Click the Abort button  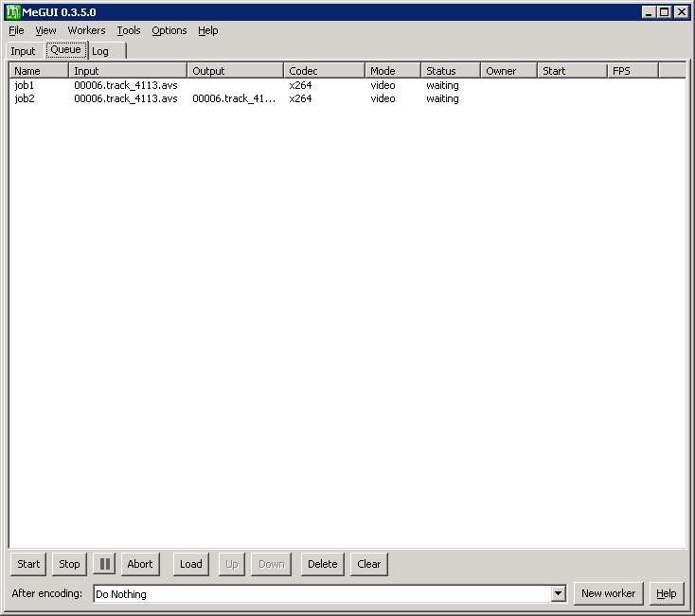click(140, 564)
